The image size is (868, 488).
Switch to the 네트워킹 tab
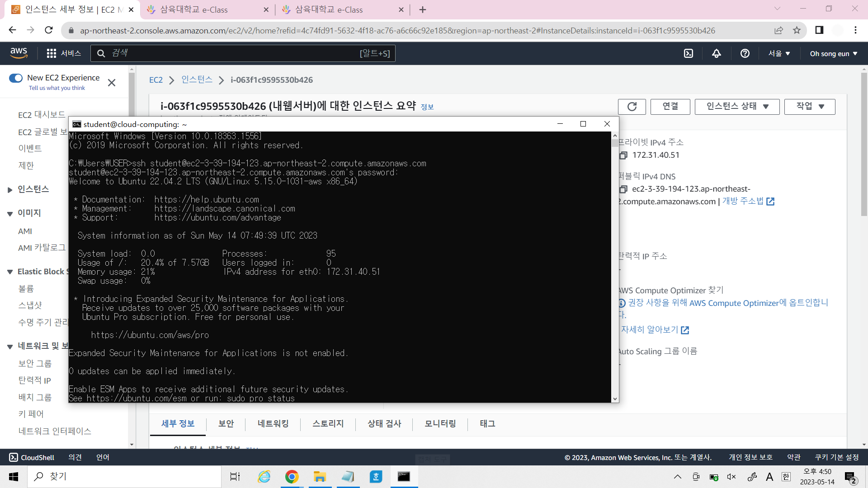click(273, 424)
